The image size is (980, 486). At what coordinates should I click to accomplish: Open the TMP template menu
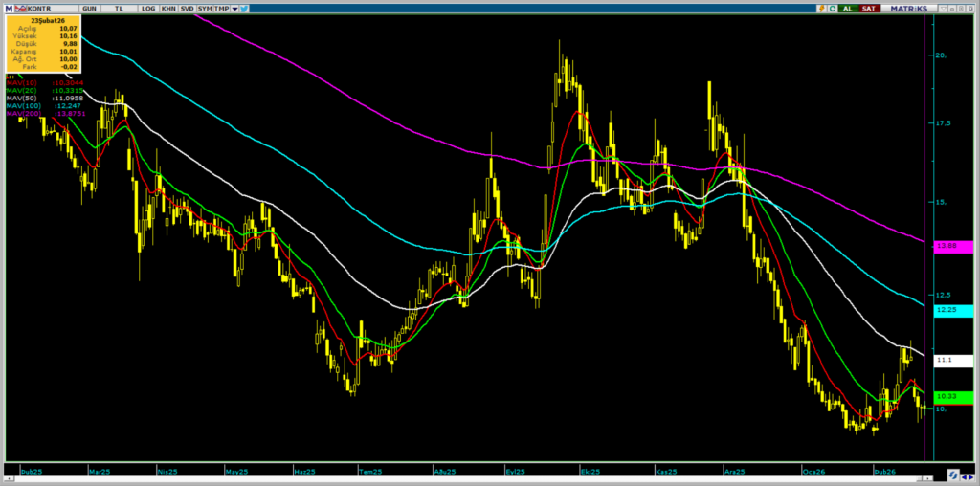click(221, 8)
